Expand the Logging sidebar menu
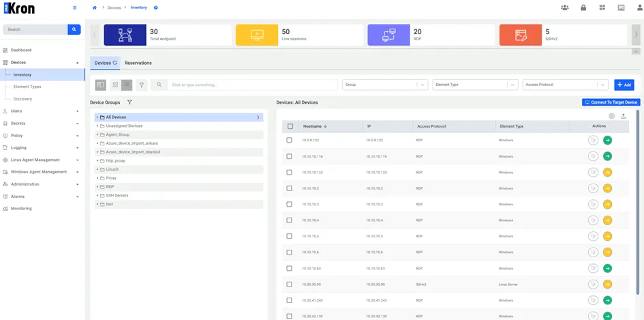Viewport: 644px width, 320px height. point(41,147)
